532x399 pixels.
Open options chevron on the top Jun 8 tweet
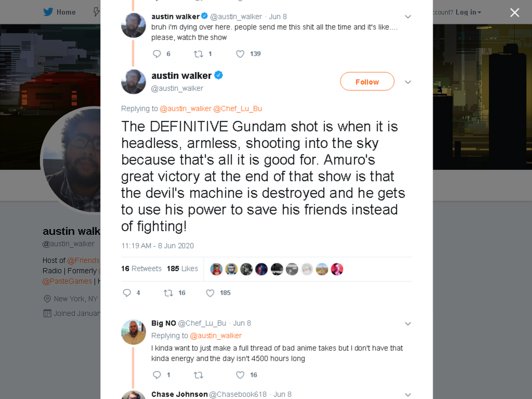point(408,17)
